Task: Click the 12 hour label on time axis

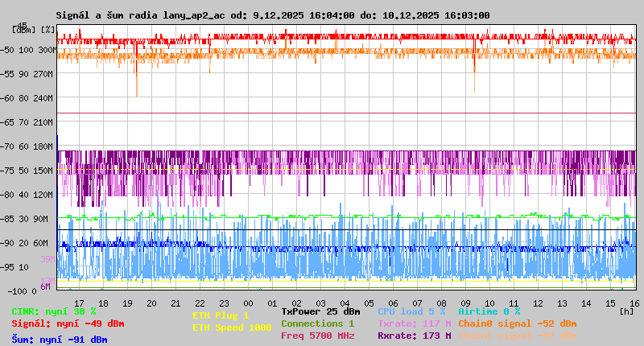Action: coord(538,303)
